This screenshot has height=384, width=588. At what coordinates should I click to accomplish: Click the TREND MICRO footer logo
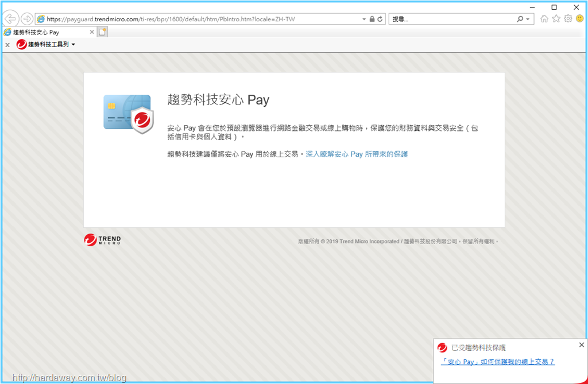coord(102,239)
